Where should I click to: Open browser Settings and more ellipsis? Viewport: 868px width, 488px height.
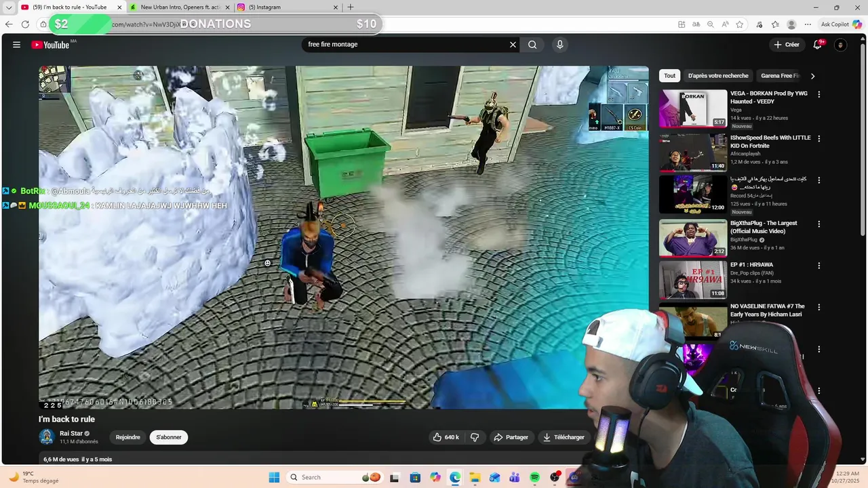point(808,24)
